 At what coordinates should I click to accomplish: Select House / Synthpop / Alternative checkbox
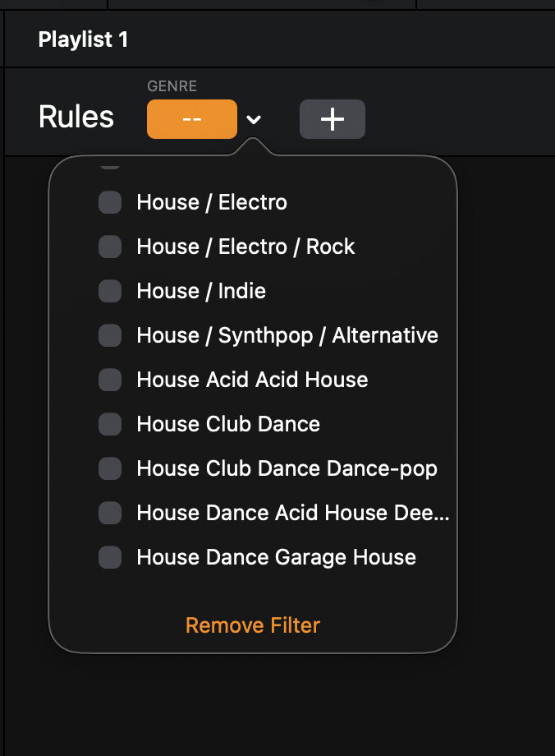pyautogui.click(x=110, y=335)
